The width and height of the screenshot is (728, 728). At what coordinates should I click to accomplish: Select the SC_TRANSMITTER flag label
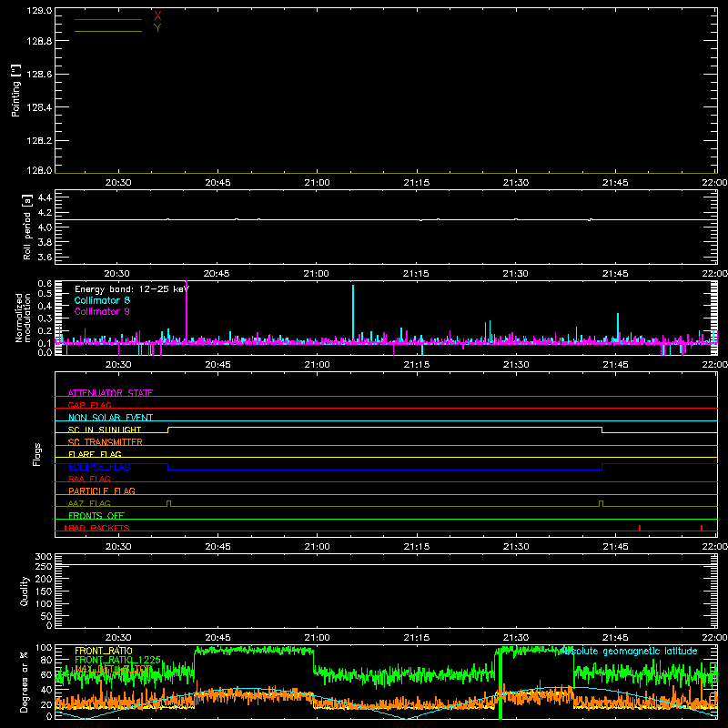click(106, 442)
